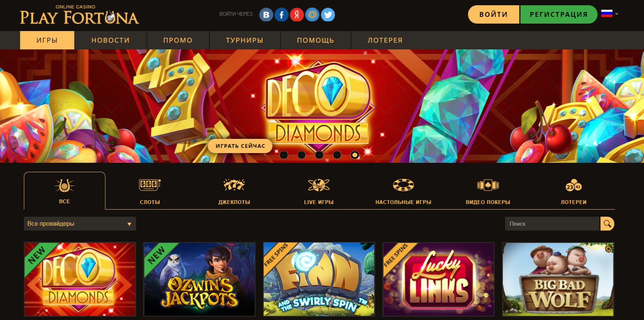Image resolution: width=644 pixels, height=320 pixels.
Task: Open the Промо menu item
Action: 178,40
